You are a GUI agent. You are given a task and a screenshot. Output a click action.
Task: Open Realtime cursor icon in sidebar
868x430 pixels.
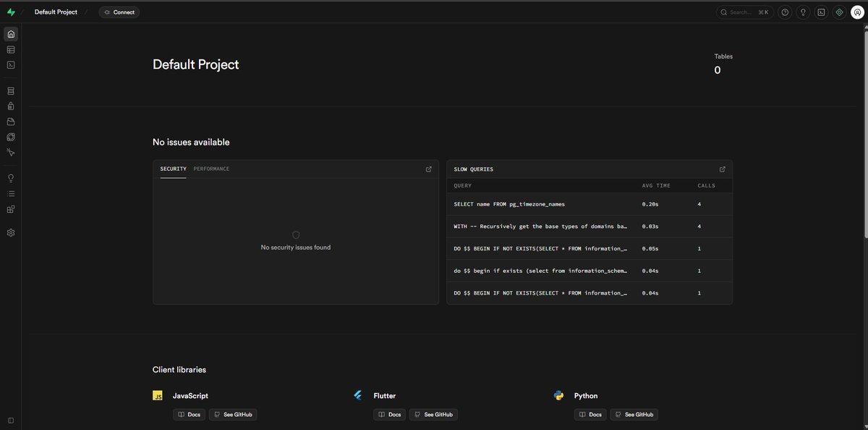click(x=11, y=153)
